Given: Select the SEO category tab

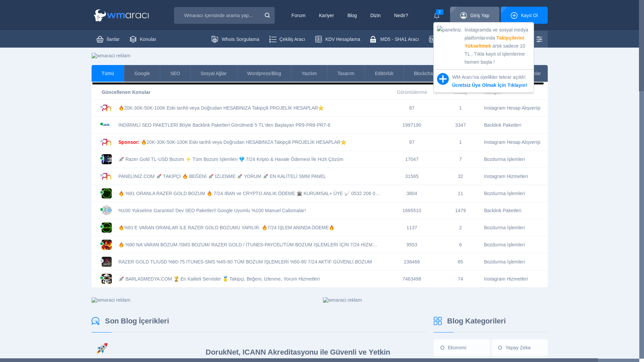Looking at the screenshot, I should (175, 73).
